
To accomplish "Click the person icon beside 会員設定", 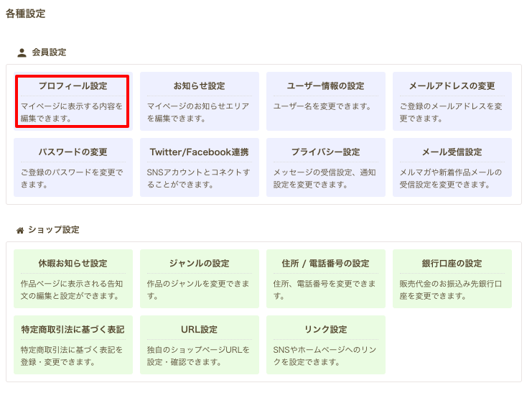I will [22, 52].
